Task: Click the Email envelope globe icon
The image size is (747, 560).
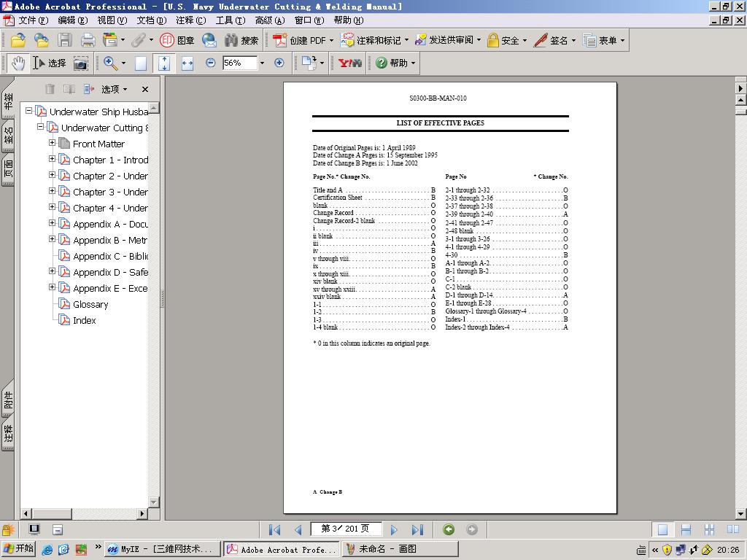Action: point(209,41)
